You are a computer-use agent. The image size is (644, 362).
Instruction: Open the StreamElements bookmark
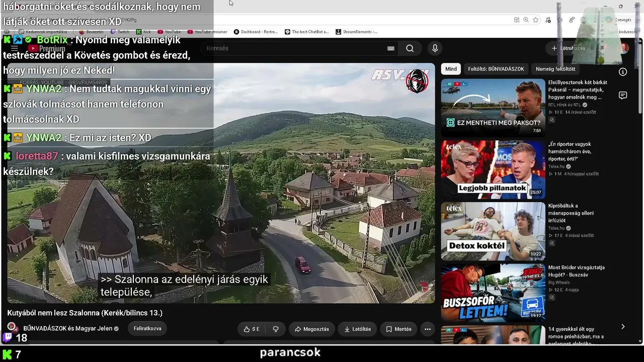(357, 32)
